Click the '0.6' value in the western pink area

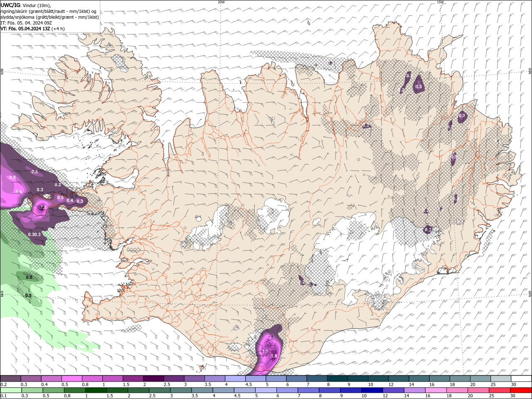click(19, 192)
